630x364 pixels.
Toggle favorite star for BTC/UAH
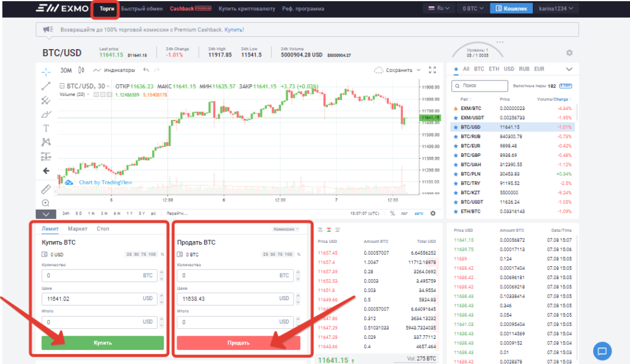(x=456, y=165)
